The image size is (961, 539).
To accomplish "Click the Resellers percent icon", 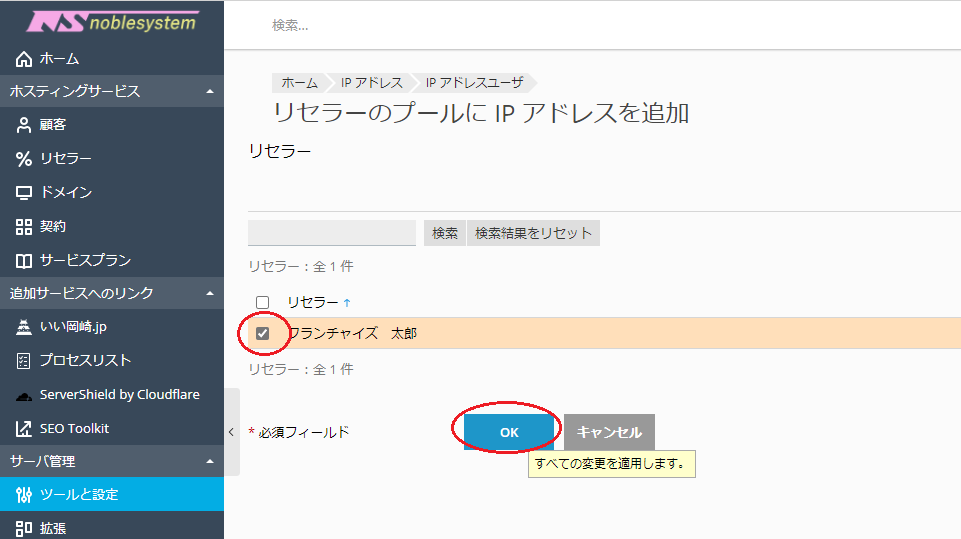I will click(24, 159).
